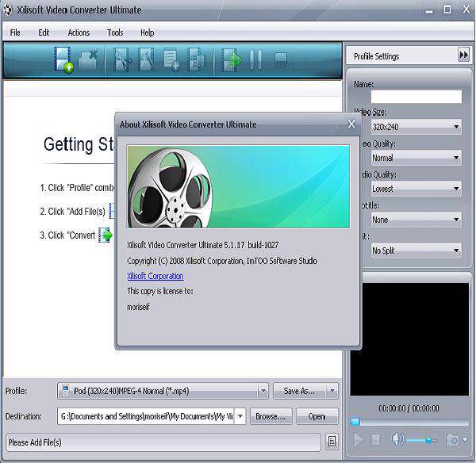Click the Stop button in preview player
Screen dimensions: 476x463
[x=375, y=439]
